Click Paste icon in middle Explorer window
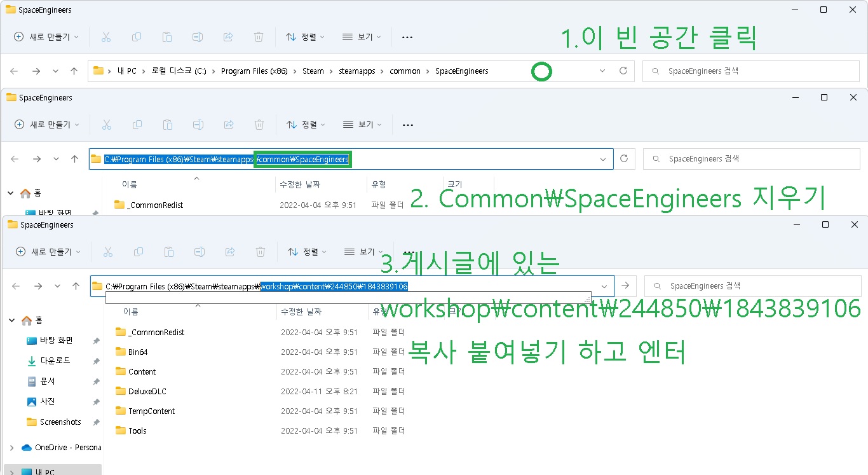This screenshot has width=868, height=475. [x=168, y=125]
